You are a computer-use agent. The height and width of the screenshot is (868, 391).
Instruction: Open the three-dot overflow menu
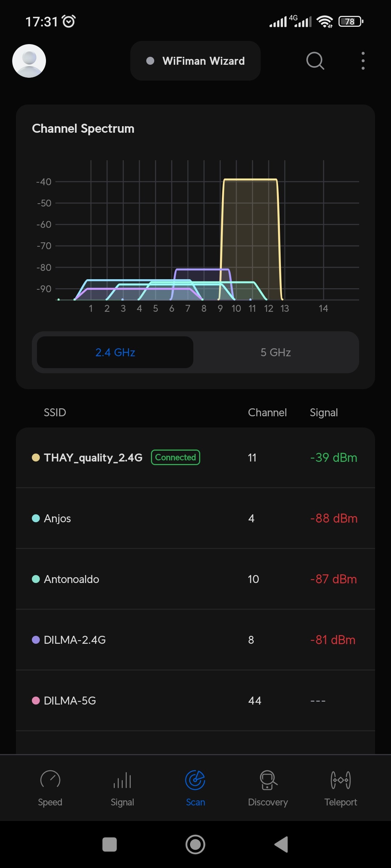(x=363, y=61)
